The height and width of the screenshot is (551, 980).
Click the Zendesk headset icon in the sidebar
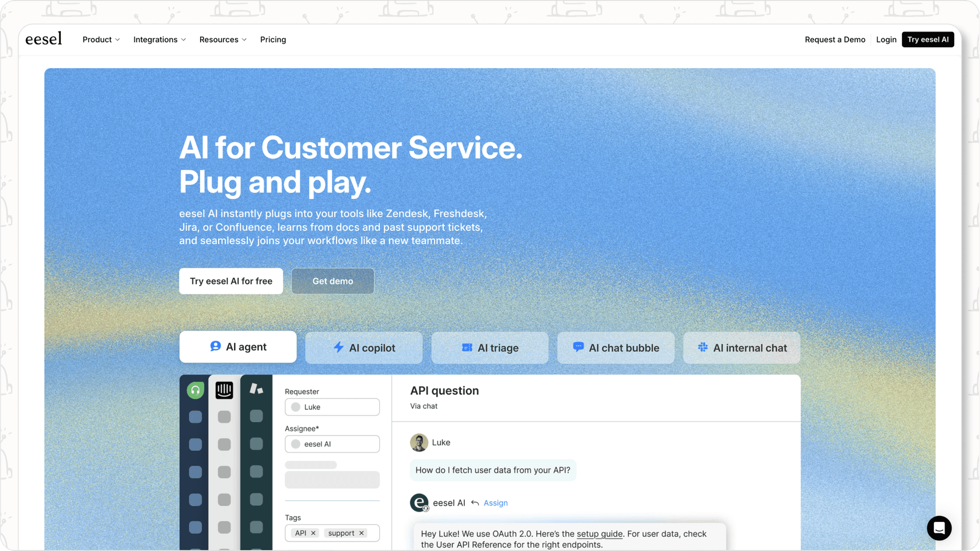pos(195,390)
